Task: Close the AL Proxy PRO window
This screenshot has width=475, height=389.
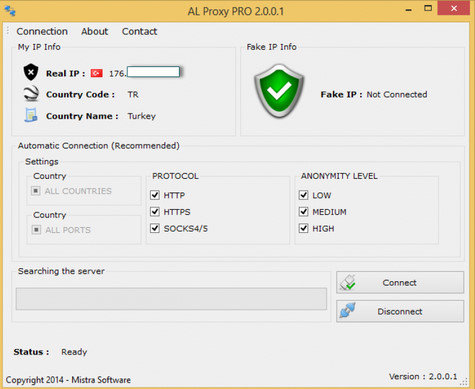Action: 454,9
